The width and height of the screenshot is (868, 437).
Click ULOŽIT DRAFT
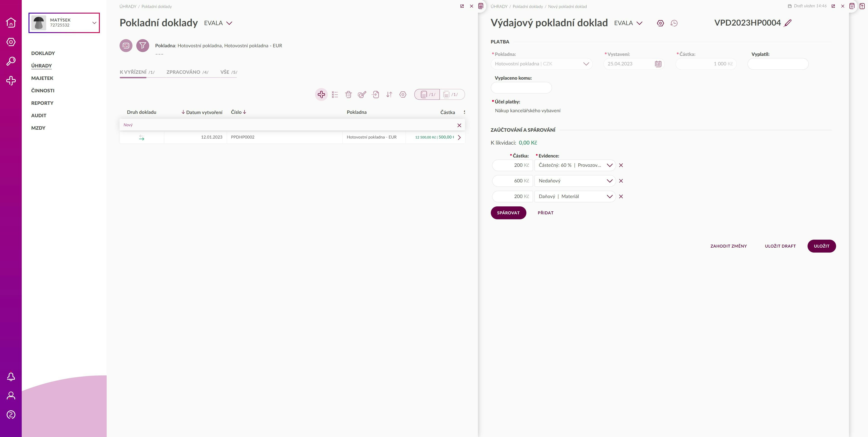pos(780,246)
